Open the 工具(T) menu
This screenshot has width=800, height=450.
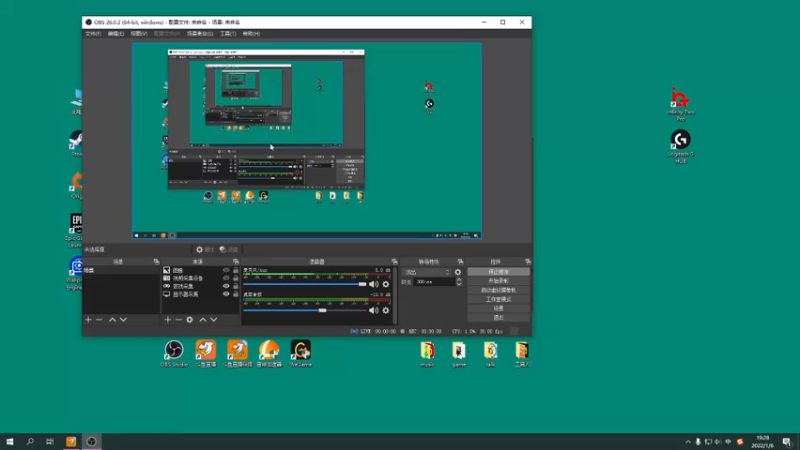point(228,34)
